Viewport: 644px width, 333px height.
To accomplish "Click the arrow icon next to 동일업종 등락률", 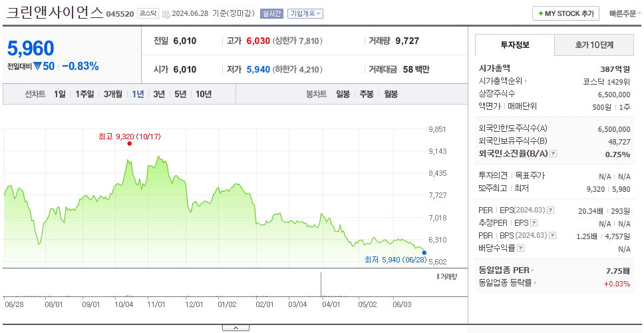I will point(536,283).
